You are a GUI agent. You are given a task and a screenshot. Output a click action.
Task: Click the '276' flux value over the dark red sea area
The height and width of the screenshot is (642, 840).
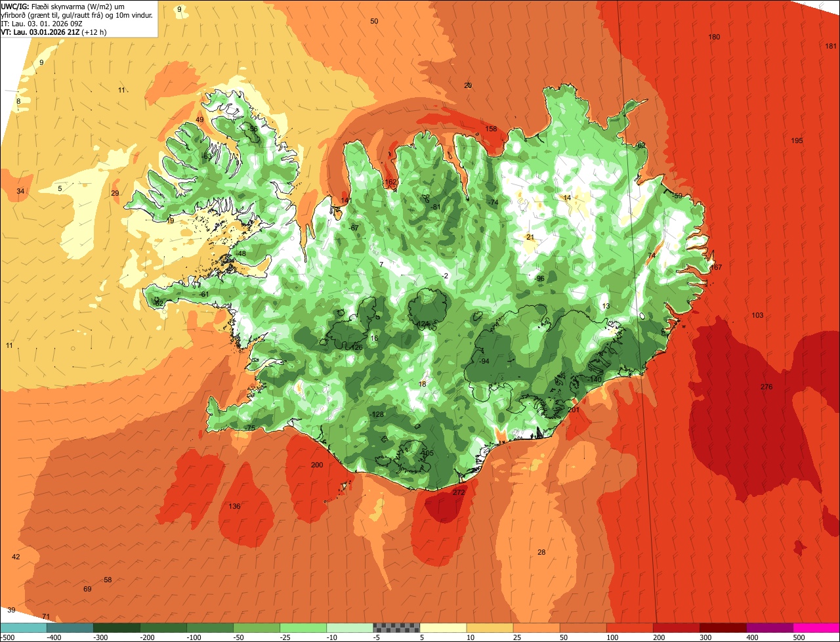tap(766, 387)
